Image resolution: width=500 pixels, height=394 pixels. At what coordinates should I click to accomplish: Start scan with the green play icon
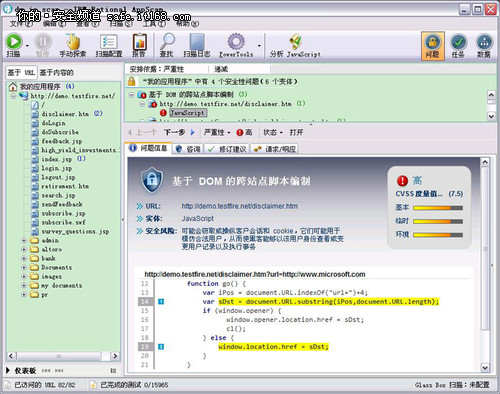14,42
